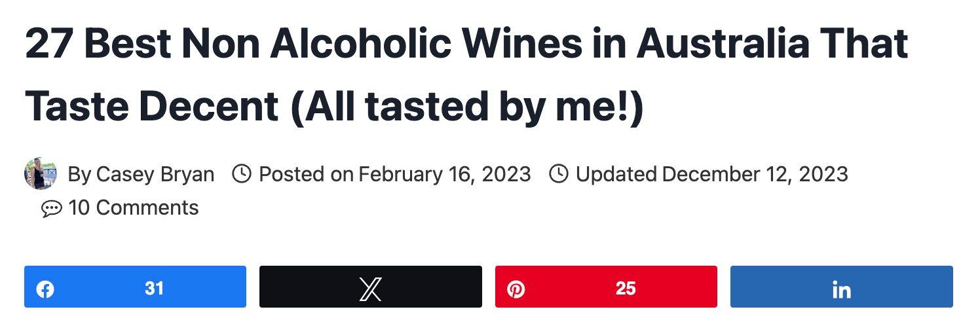Click the X (Twitter) logo icon
The image size is (980, 322).
pyautogui.click(x=371, y=289)
